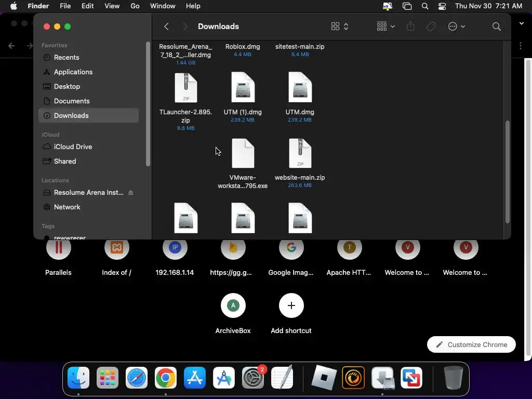The height and width of the screenshot is (399, 532).
Task: Open Finder from the Dock
Action: [78, 378]
